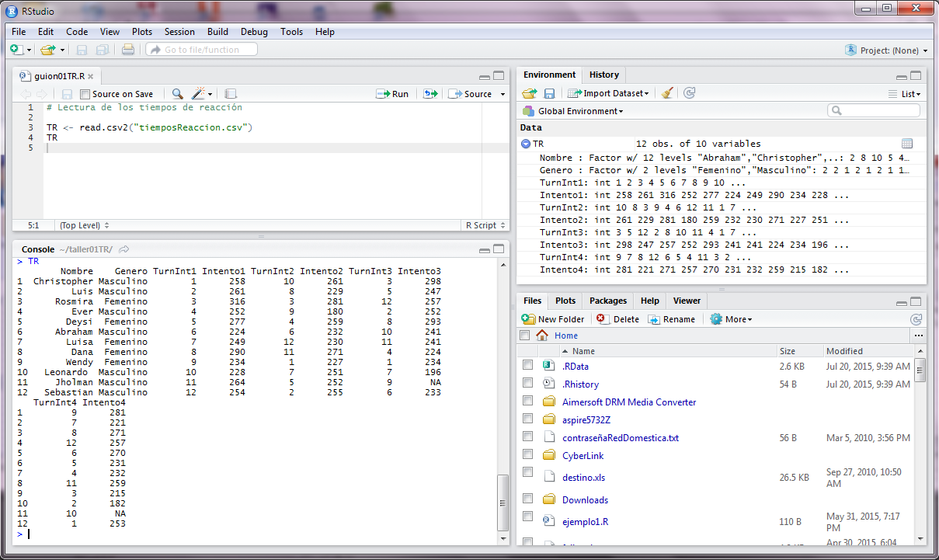Open the Global Environment dropdown
This screenshot has width=939, height=560.
573,111
